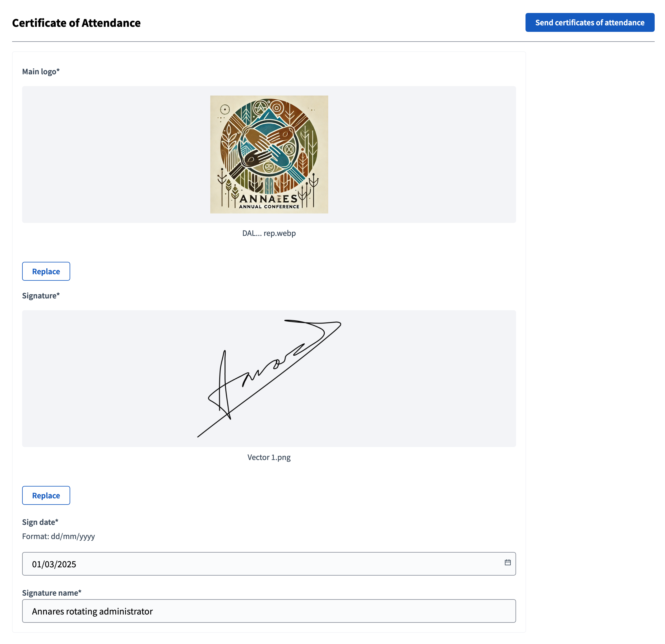Click the DAL... rep.webp filename label
665x644 pixels.
click(x=269, y=233)
